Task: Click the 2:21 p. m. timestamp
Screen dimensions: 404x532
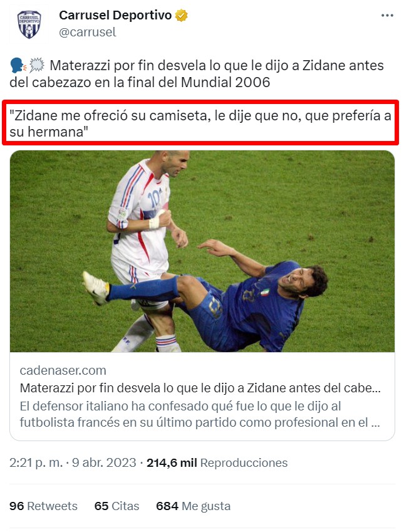Action: coord(36,463)
